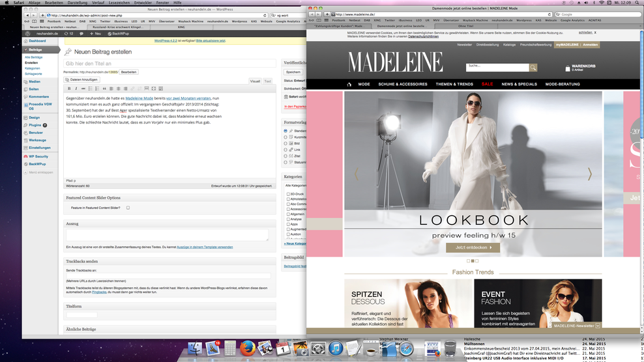
Task: Open Finder from the Dock
Action: (x=195, y=348)
